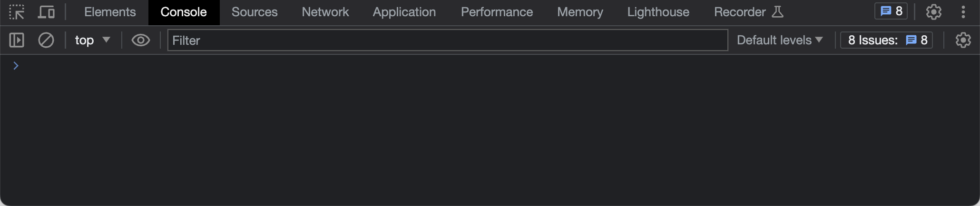Screen dimensions: 980x206
Task: Show the console sidebar
Action: 17,40
